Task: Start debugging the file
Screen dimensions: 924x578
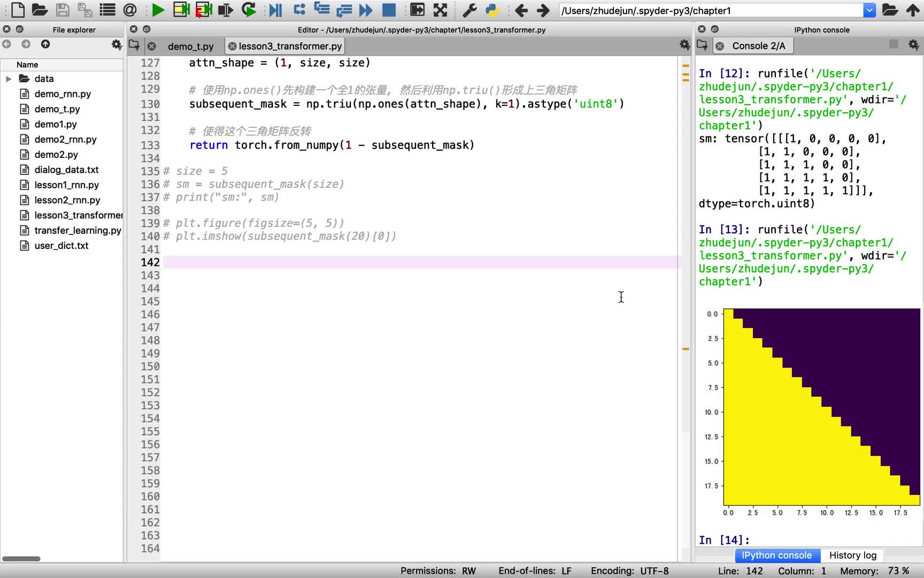Action: click(x=275, y=10)
